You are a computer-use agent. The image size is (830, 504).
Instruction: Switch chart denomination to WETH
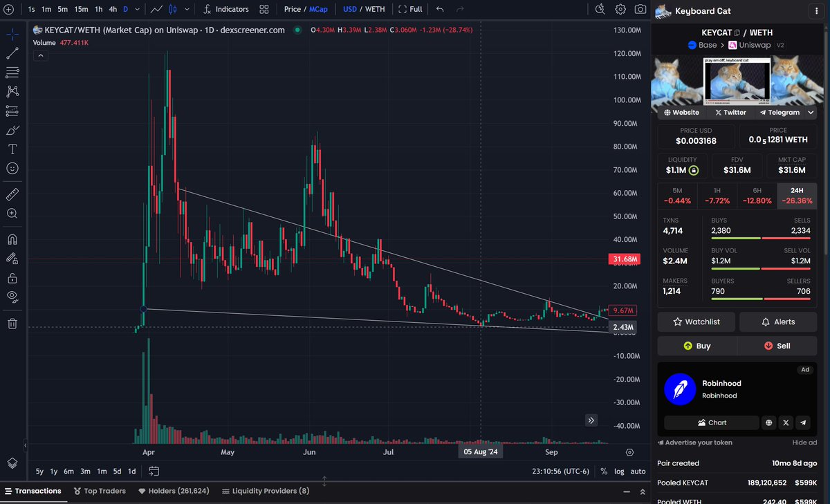tap(375, 9)
